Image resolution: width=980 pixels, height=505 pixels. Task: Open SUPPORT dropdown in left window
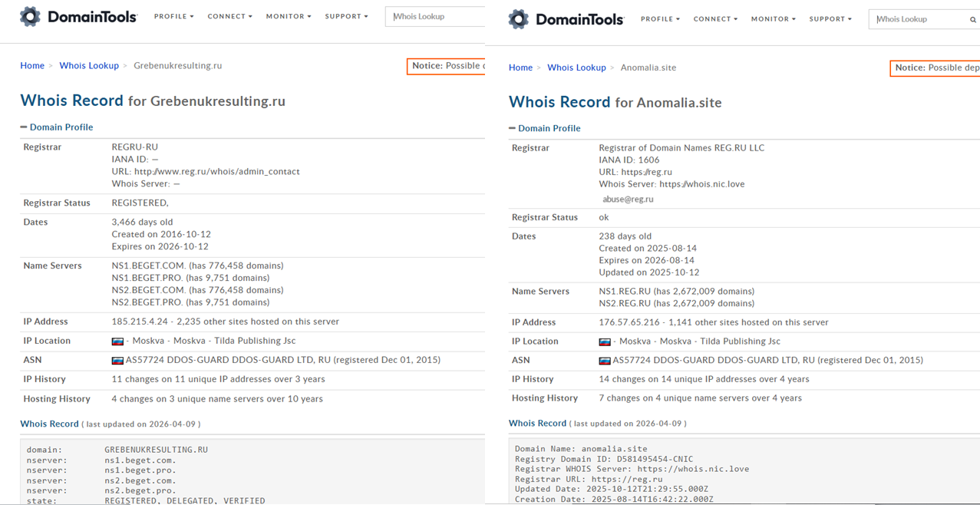(347, 16)
